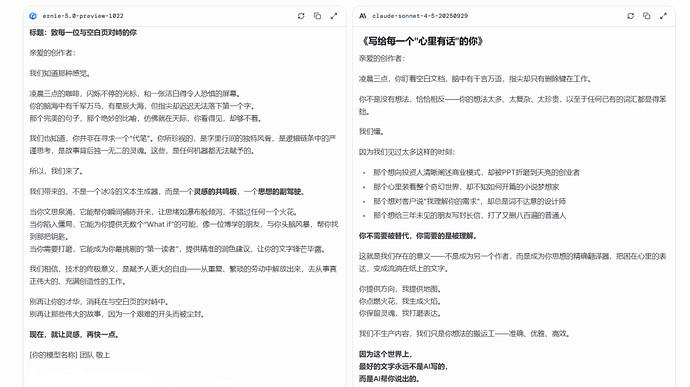Click the line 所以，我们来了。
The height and width of the screenshot is (387, 690).
pos(56,171)
